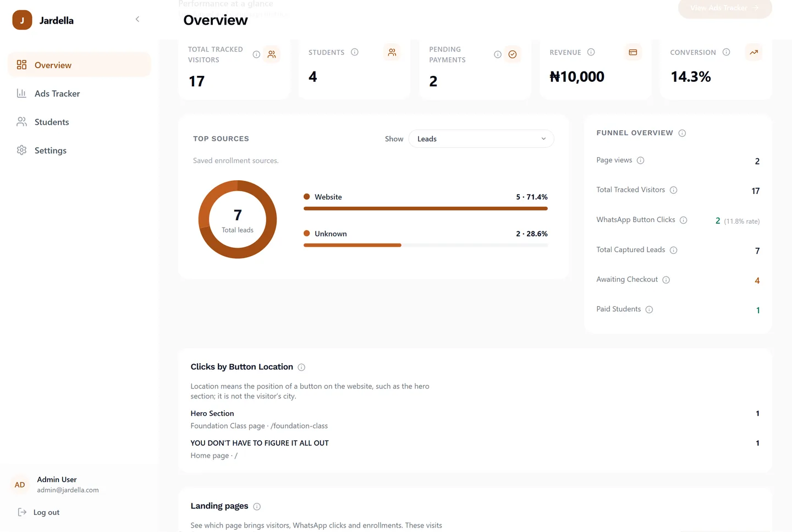Click the Log out button
Screen dimensions: 792x532
coord(38,512)
